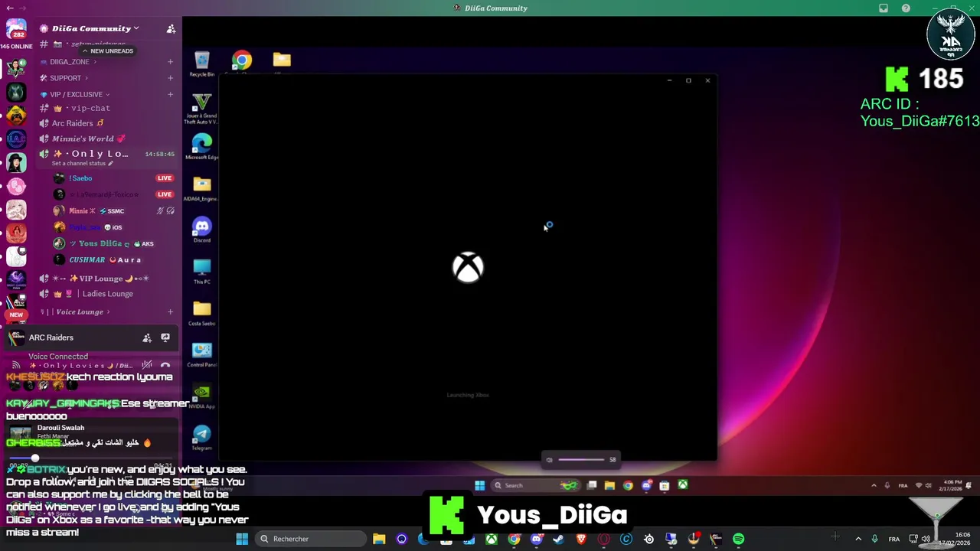
Task: Open NVIDIA App desktop shortcut
Action: (x=201, y=396)
